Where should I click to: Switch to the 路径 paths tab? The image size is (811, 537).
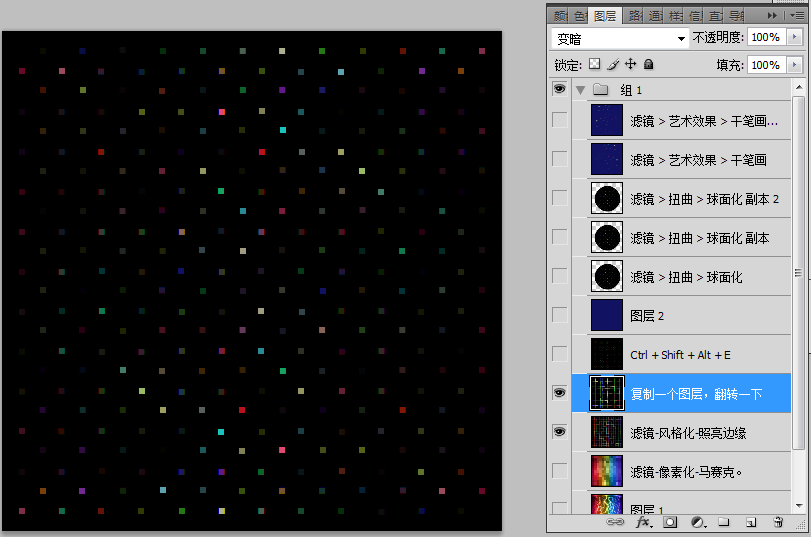(x=632, y=16)
